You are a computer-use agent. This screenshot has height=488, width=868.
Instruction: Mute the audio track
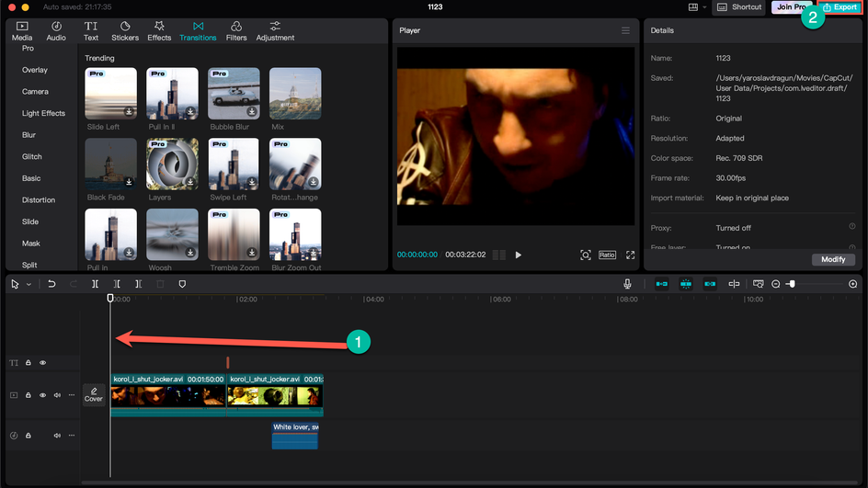pyautogui.click(x=57, y=436)
